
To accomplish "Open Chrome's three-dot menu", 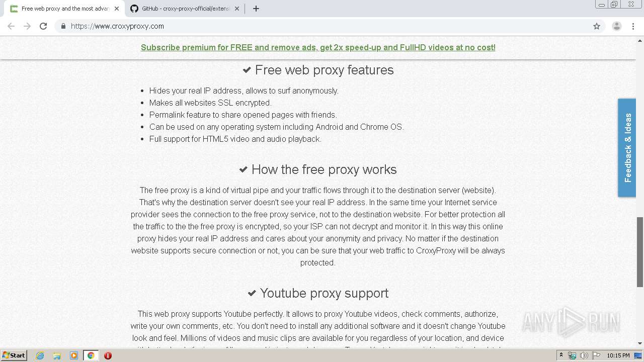I will pyautogui.click(x=633, y=26).
